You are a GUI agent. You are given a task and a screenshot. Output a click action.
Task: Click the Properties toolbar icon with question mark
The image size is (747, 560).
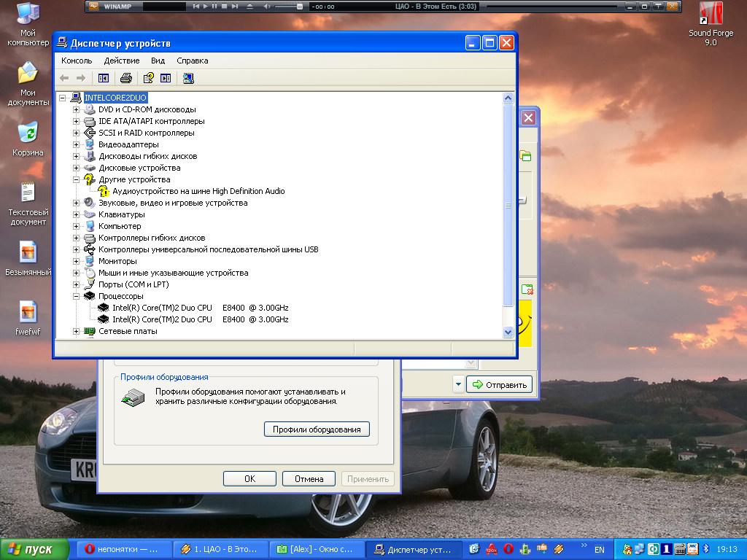click(148, 78)
